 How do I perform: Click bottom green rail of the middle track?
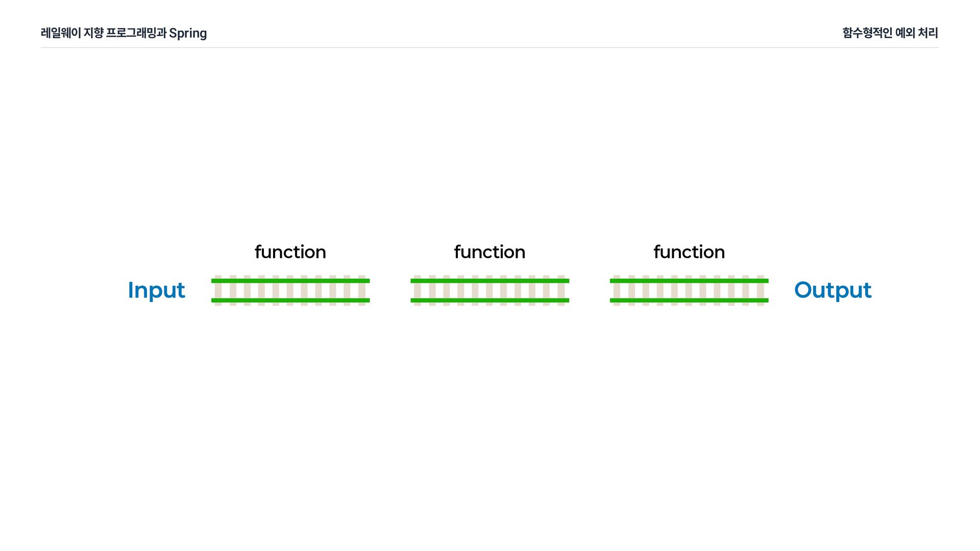click(x=490, y=300)
